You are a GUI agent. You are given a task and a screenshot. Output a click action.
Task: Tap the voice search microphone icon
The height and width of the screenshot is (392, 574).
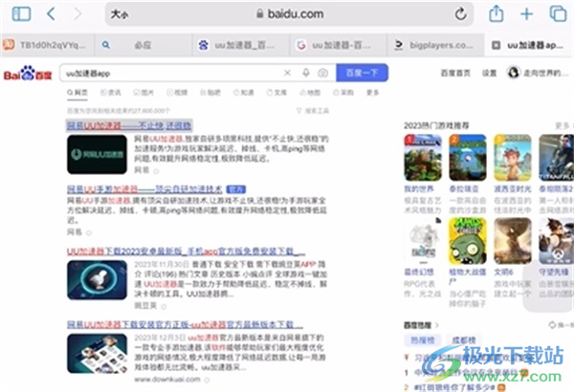tap(306, 73)
